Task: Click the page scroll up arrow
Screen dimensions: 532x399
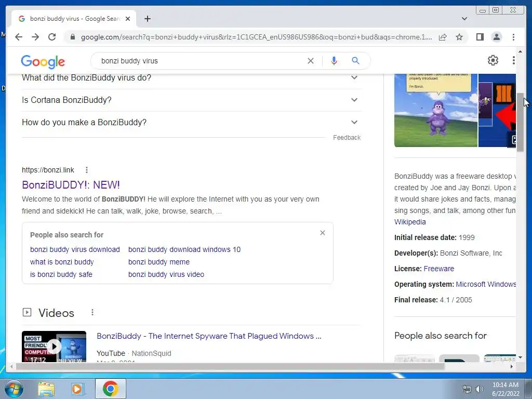Action: click(x=520, y=51)
